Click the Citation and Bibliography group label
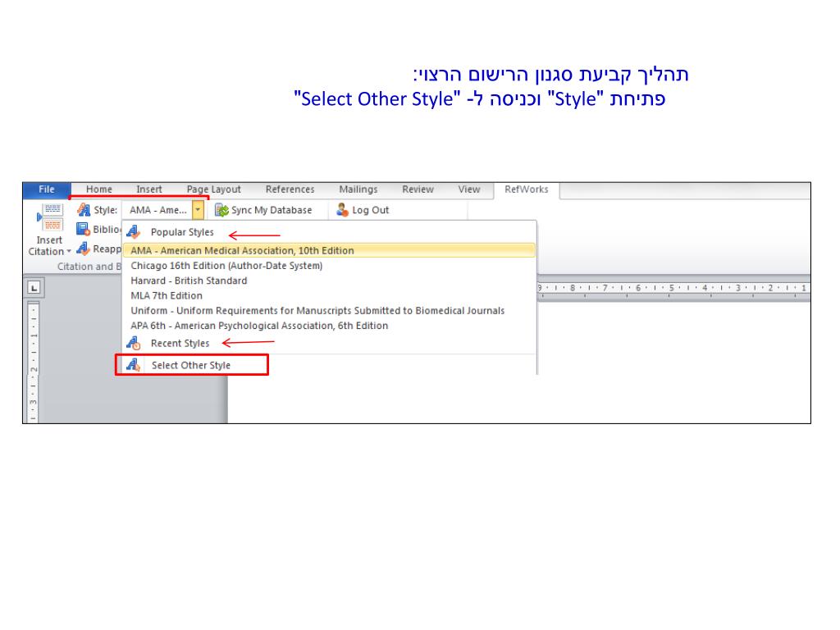 [x=89, y=267]
